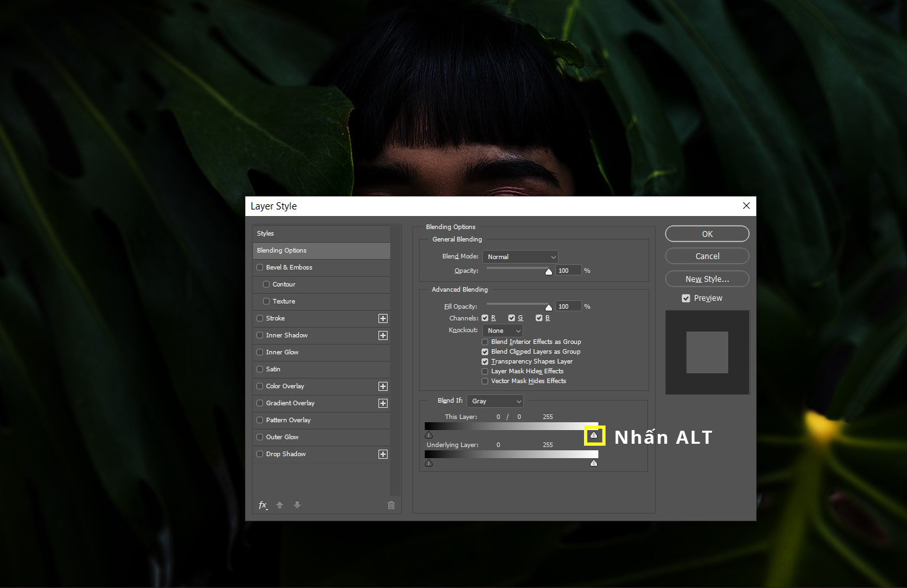Click the New Style... button
Screen dimensions: 907x588
pyautogui.click(x=707, y=279)
